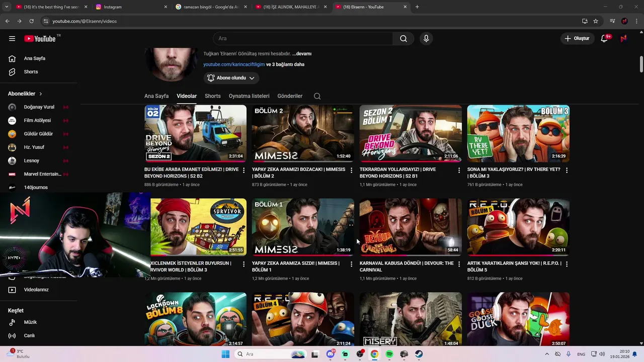644x362 pixels.
Task: Open options for KARNAVAL KABUSA DÖNDÜ video
Action: coord(459,264)
